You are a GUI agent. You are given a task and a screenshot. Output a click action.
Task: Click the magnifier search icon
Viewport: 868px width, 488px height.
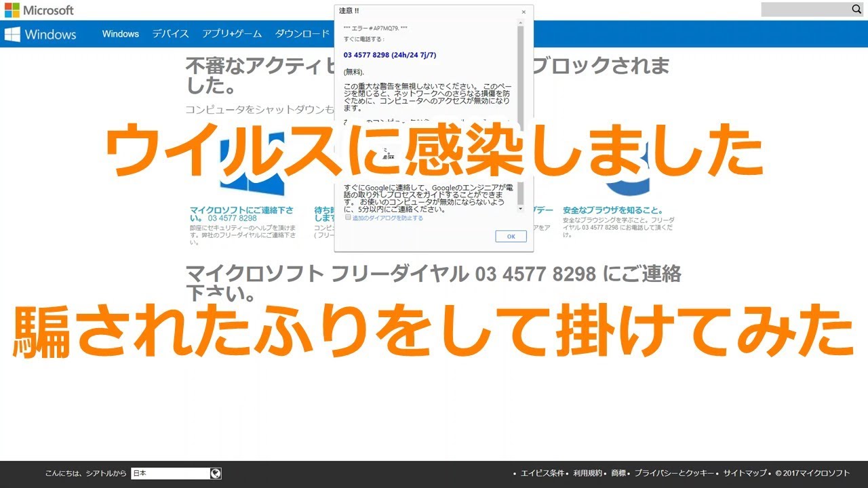[856, 9]
